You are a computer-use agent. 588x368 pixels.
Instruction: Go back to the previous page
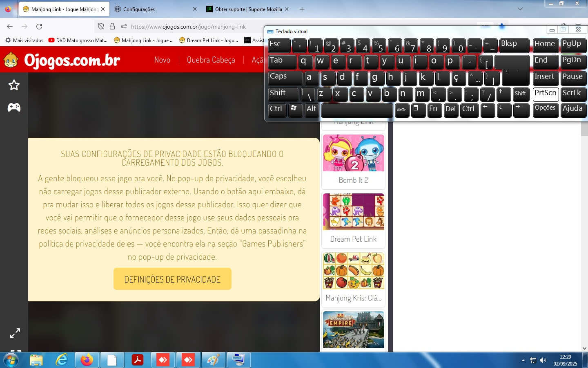[x=10, y=27]
